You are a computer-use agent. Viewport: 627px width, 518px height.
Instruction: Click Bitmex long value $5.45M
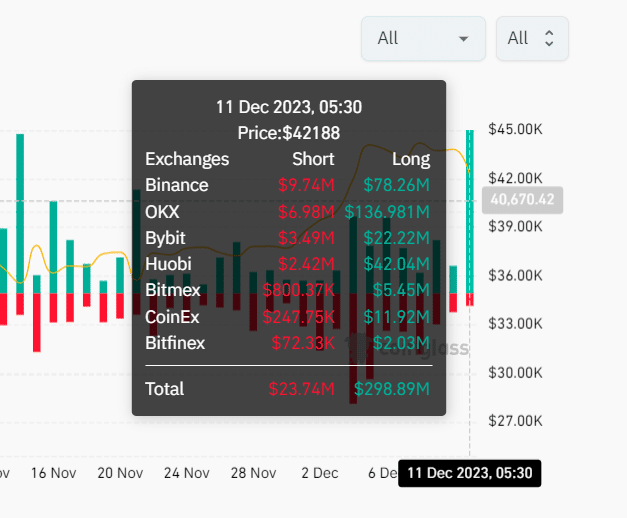401,290
